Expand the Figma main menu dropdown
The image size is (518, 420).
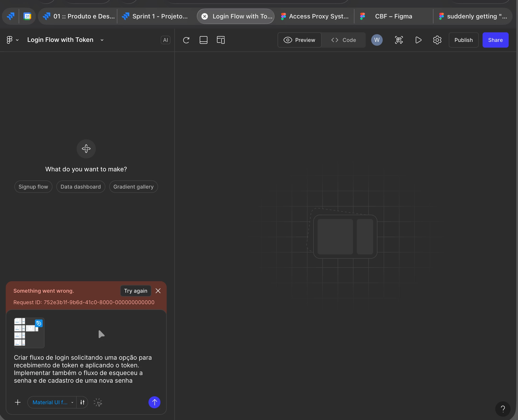click(12, 40)
